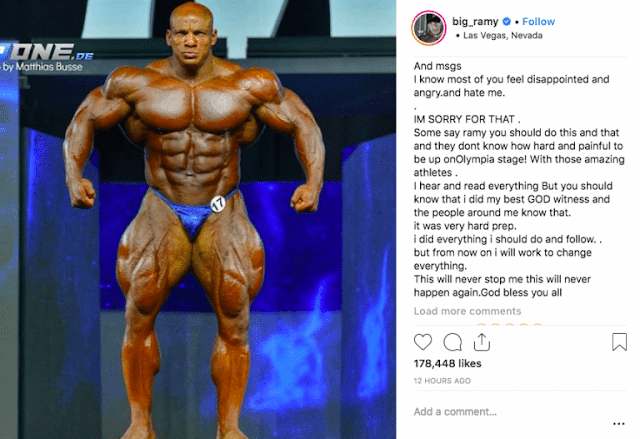This screenshot has height=439, width=640.
Task: Click the number 17 badge on the trunks
Action: pyautogui.click(x=218, y=203)
